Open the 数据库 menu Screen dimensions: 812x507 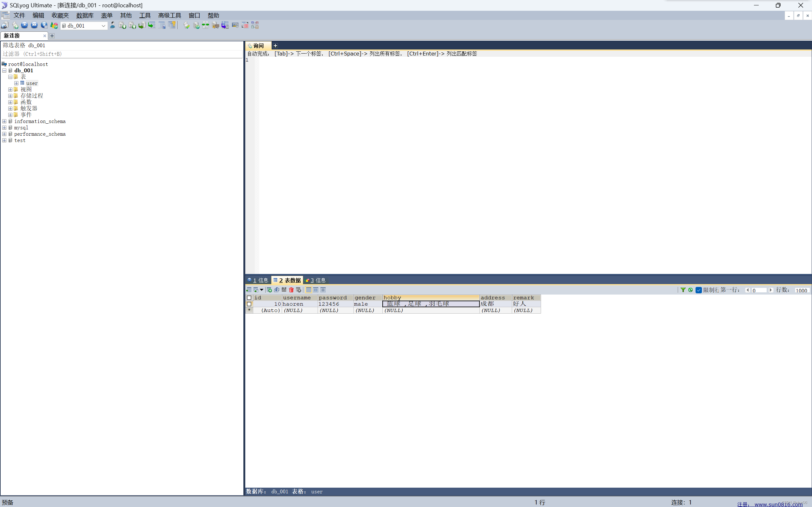84,16
